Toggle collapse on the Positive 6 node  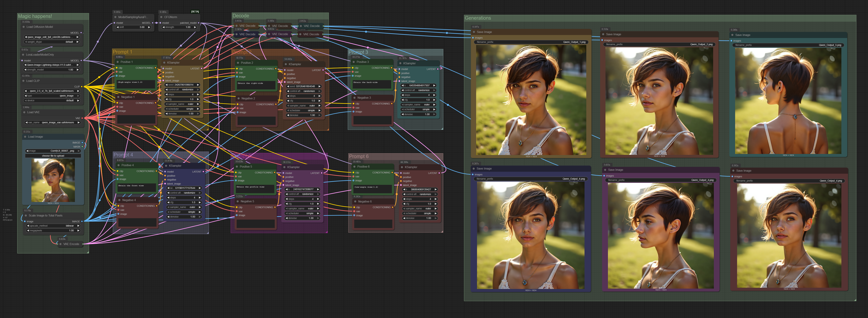coord(354,166)
